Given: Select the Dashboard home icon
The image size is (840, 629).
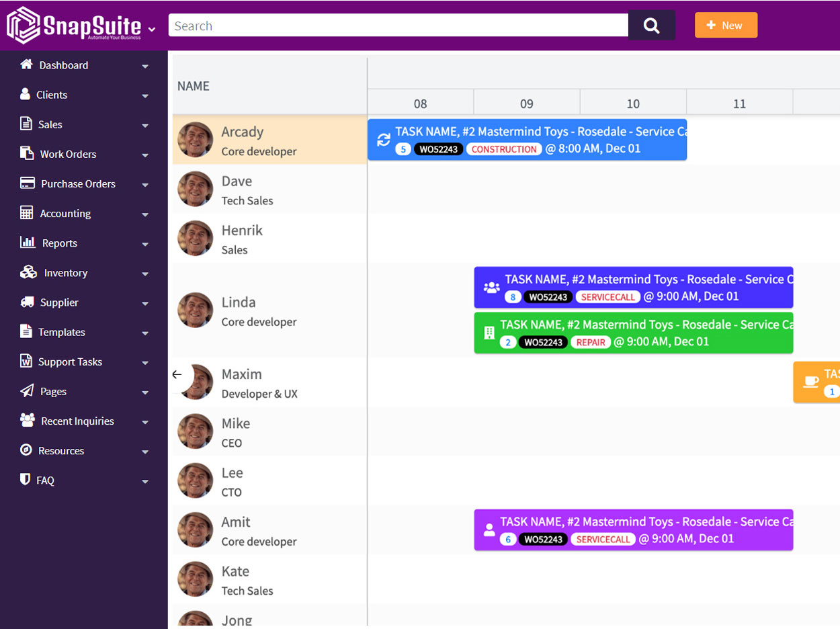Looking at the screenshot, I should 26,65.
